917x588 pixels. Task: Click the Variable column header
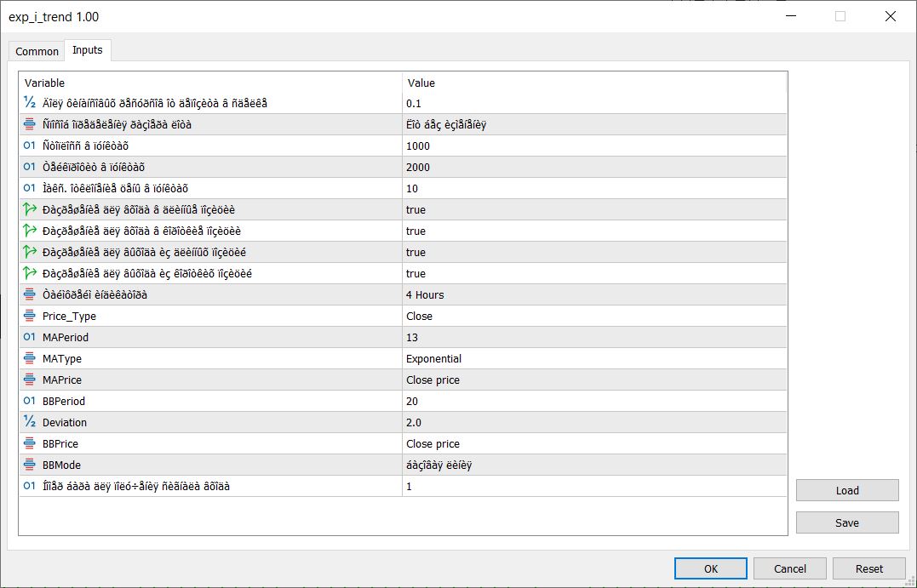click(x=210, y=83)
